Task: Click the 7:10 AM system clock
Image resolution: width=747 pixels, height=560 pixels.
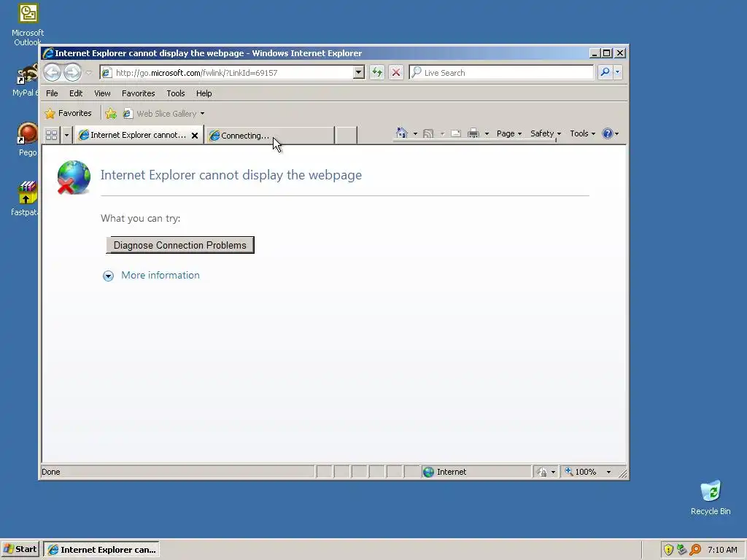Action: [x=722, y=550]
